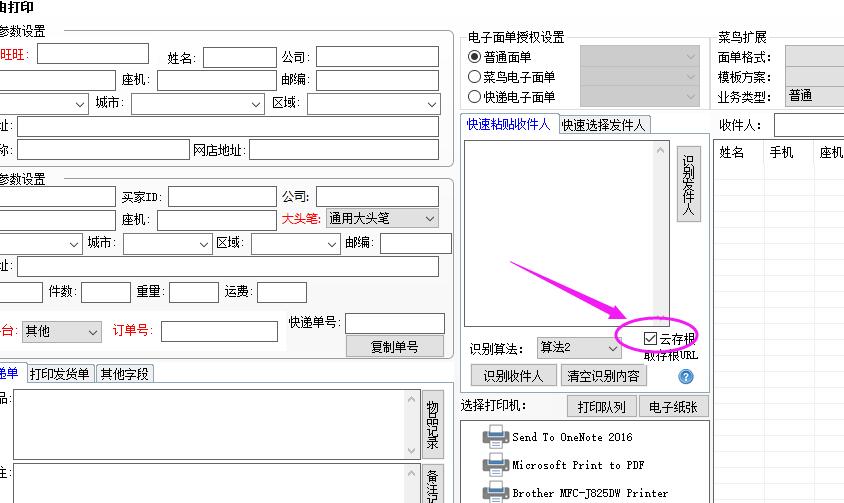Viewport: 844px width, 503px height.
Task: Open the platform dropdown showing 其他
Action: 61,332
